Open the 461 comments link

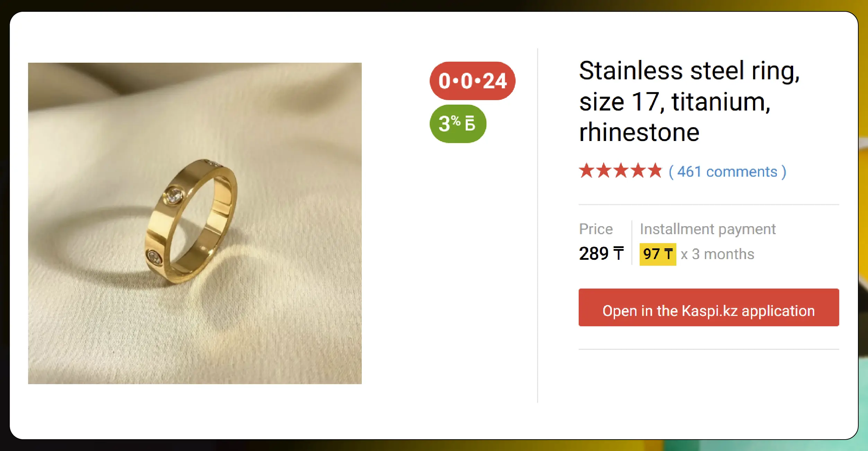tap(727, 172)
